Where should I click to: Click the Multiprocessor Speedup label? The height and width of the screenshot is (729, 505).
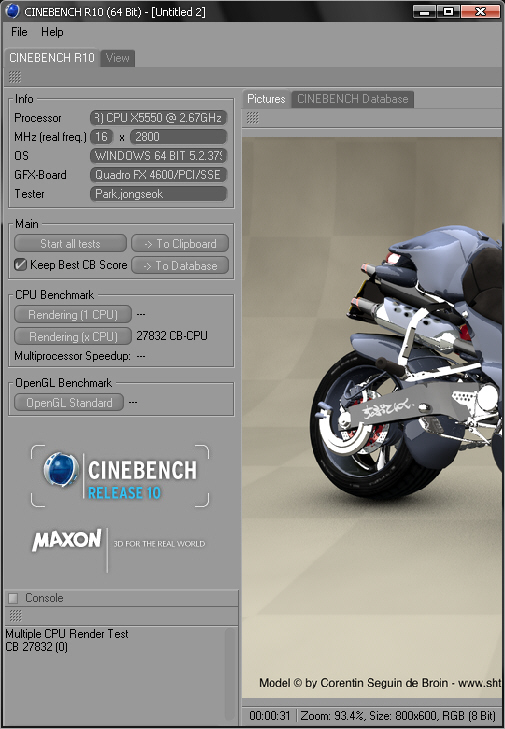point(73,356)
